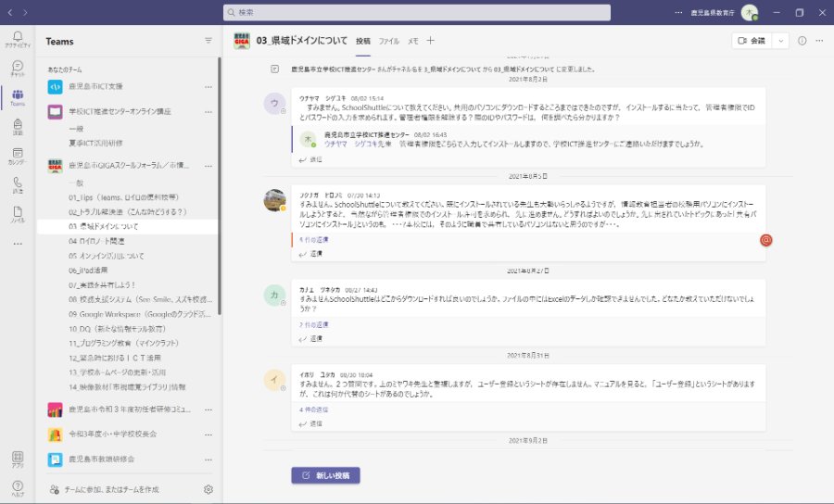Open more options for 鹿児島市ICT支援 team

tap(208, 87)
